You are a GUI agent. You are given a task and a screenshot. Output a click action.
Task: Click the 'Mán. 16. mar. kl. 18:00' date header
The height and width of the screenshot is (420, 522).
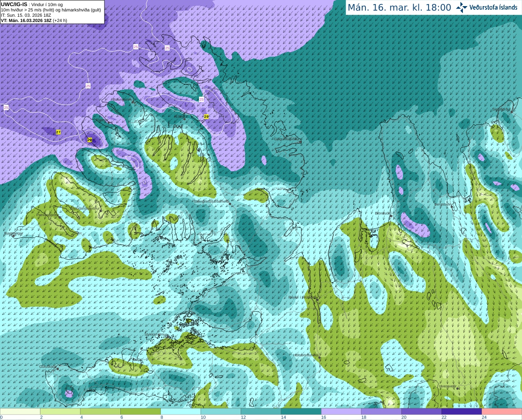click(x=399, y=8)
